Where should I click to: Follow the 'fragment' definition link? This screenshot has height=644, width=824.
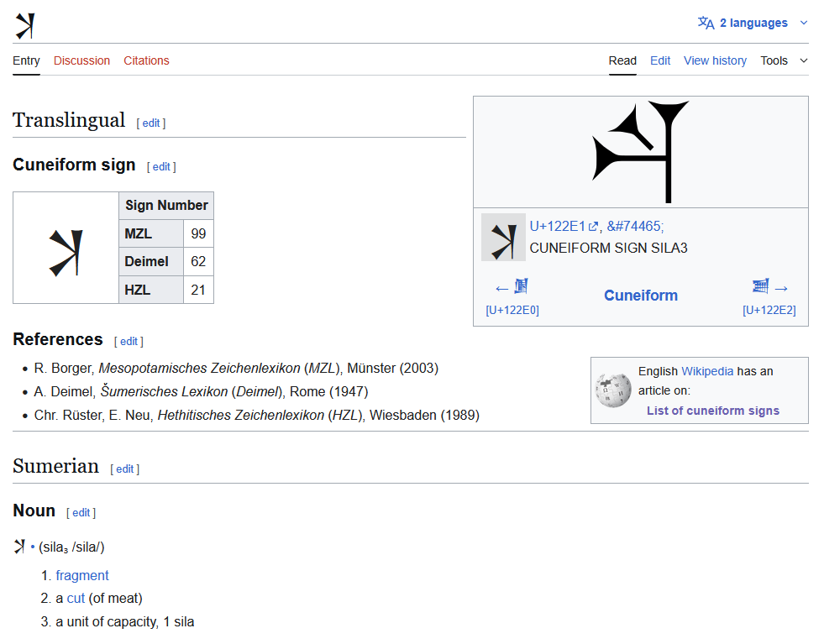tap(82, 575)
